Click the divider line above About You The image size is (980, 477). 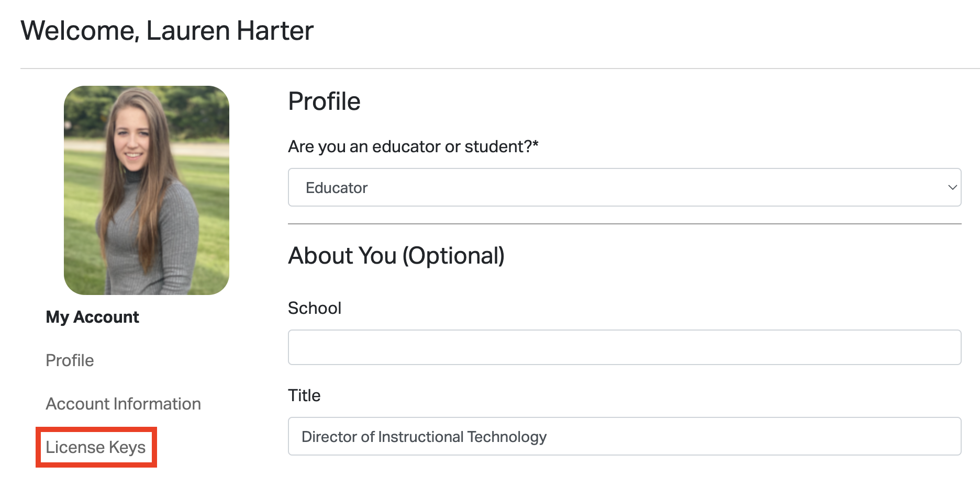[624, 224]
